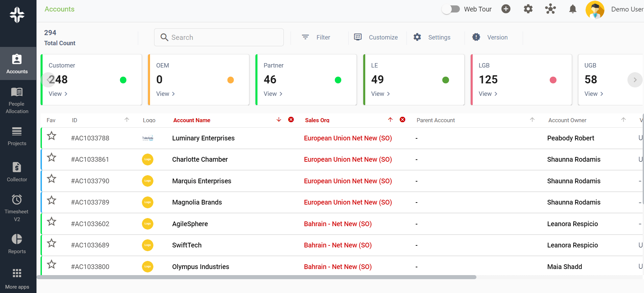Screen dimensions: 644x293
Task: Star the SwiftTech account as favorite
Action: pyautogui.click(x=51, y=243)
